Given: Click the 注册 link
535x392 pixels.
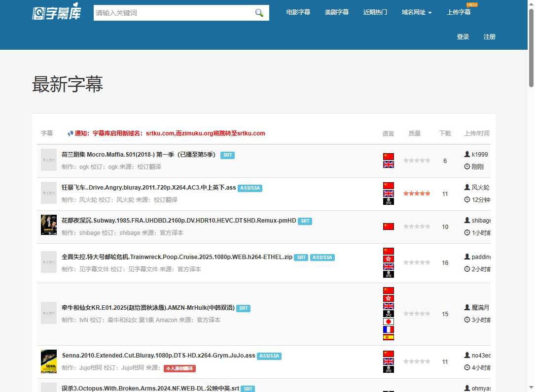Looking at the screenshot, I should coord(489,37).
